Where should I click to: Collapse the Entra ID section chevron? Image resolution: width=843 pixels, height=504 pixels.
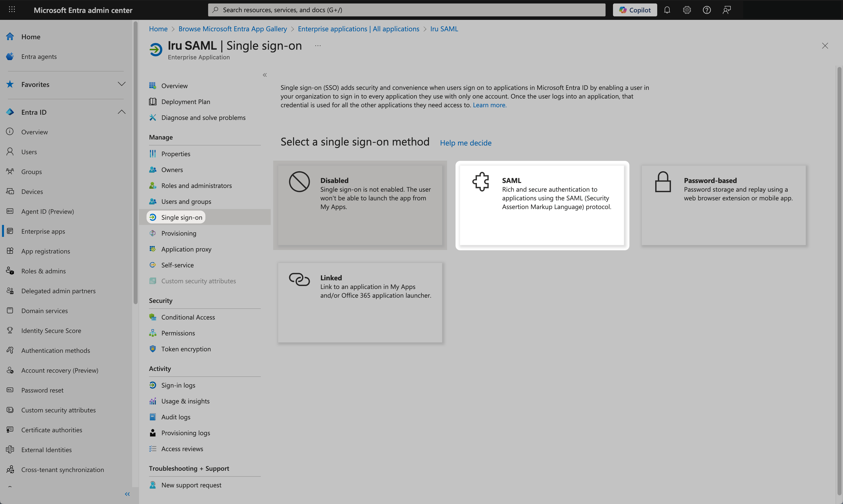tap(122, 112)
